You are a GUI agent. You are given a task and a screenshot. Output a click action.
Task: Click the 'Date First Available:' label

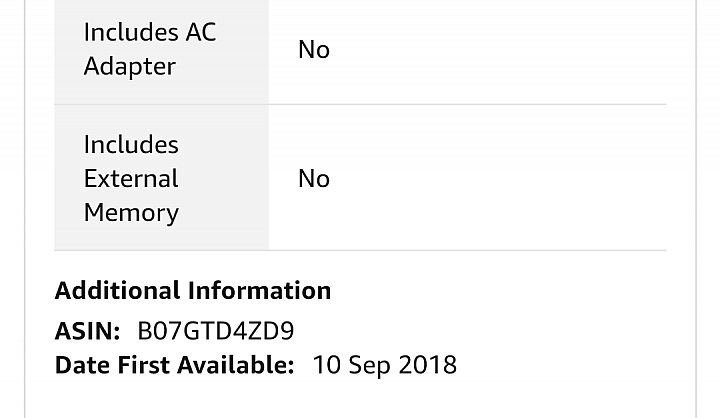[x=174, y=365]
